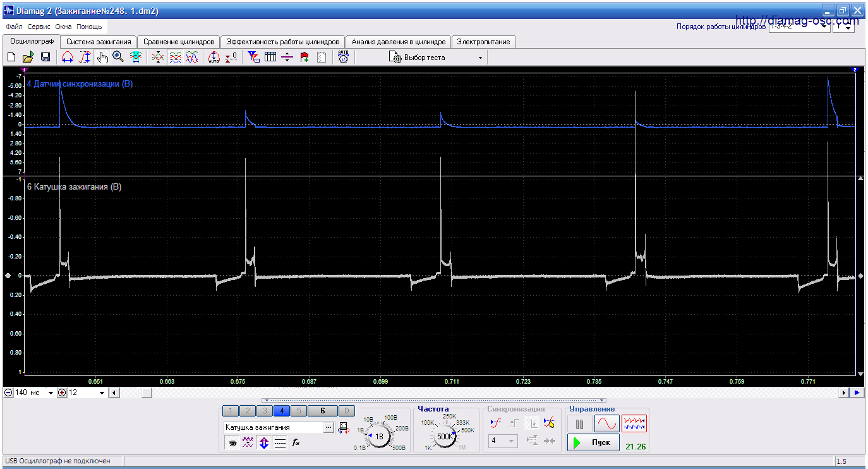
Task: Collapse the bottom control panel via dotted handle
Action: [434, 400]
